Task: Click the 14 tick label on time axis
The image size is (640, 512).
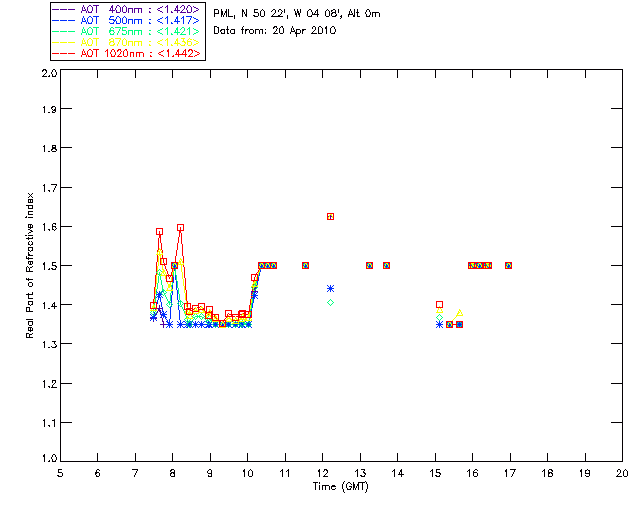Action: coord(398,473)
